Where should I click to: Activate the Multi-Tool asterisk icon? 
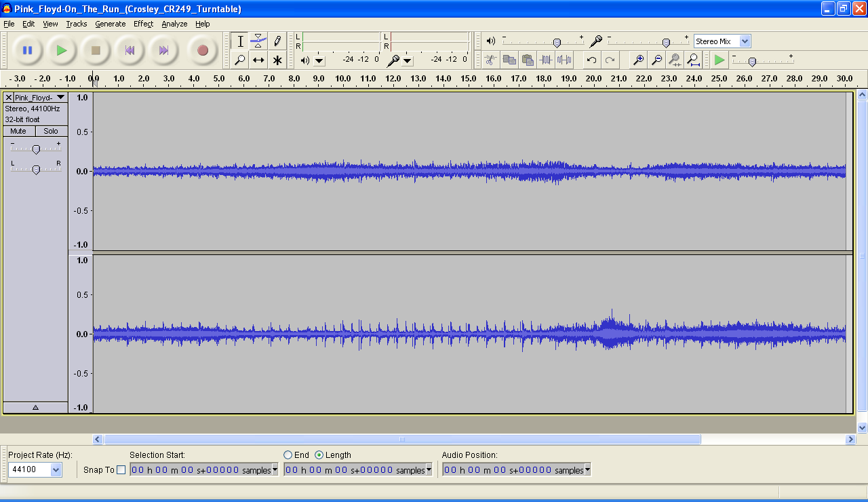pos(277,60)
